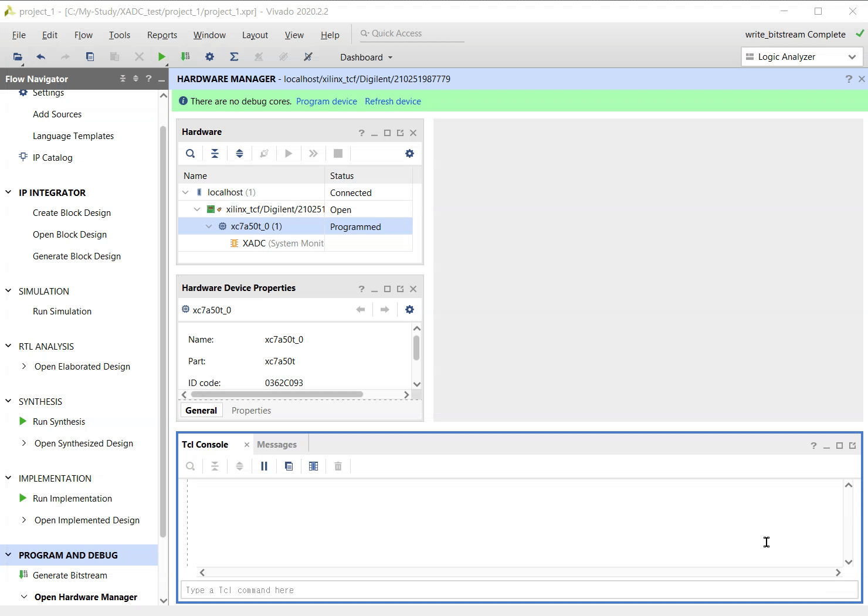Maximize the Hardware Device Properties panel
Screen dimensions: 868x616
(x=387, y=289)
